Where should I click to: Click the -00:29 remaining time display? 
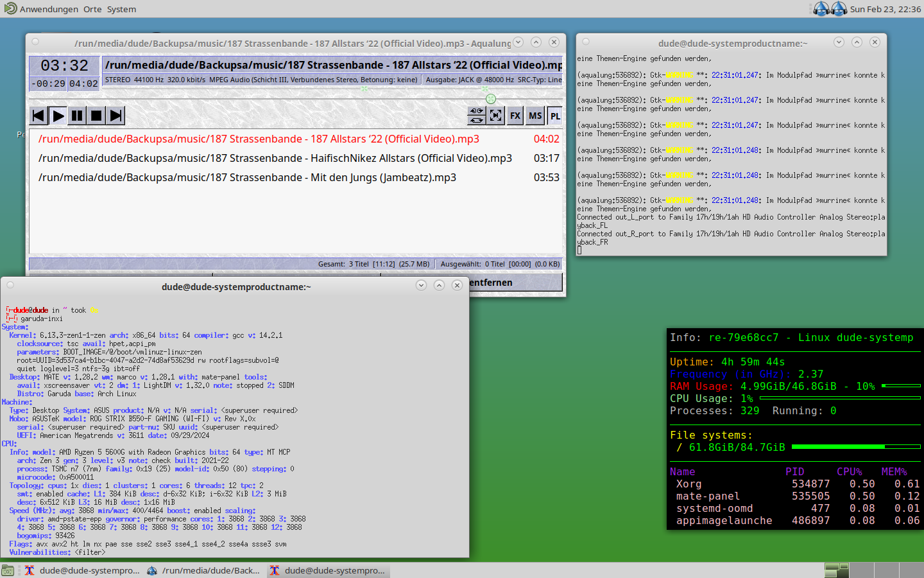[x=48, y=83]
